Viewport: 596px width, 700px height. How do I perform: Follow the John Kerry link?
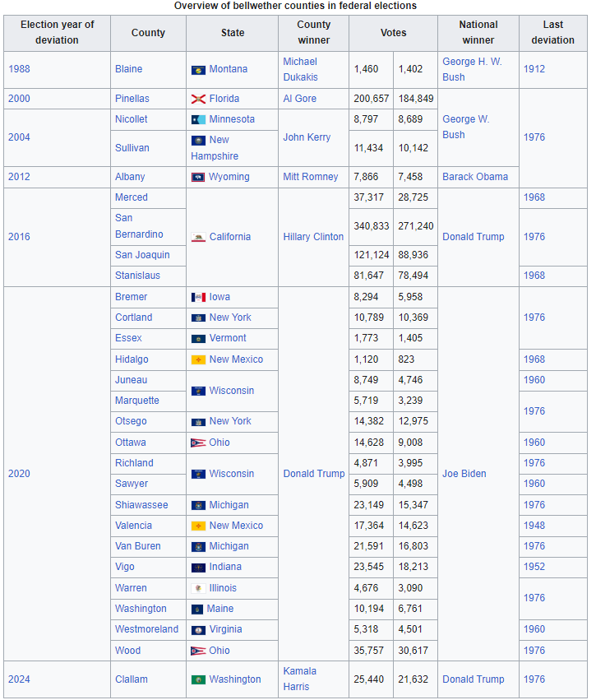pyautogui.click(x=307, y=137)
